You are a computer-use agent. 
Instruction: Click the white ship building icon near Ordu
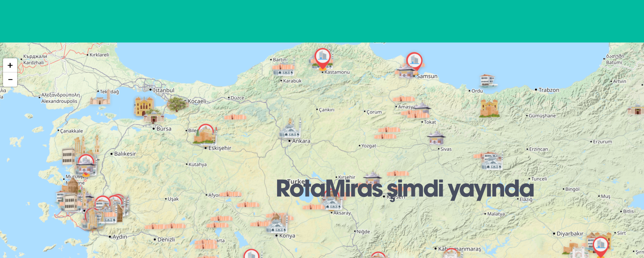click(x=487, y=81)
